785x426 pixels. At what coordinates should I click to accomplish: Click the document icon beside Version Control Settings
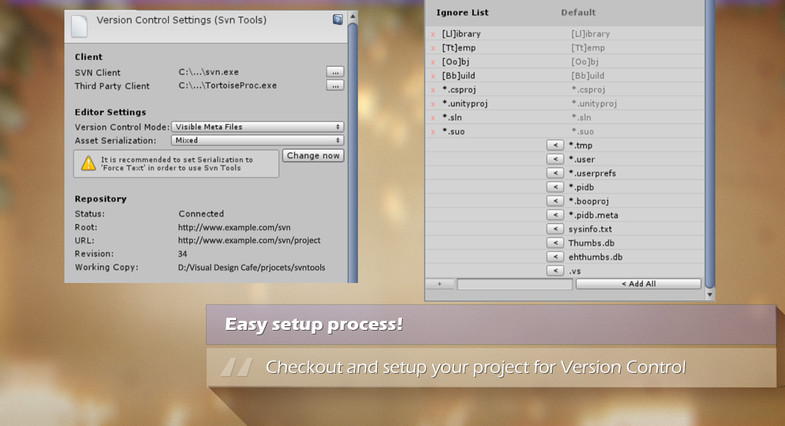pyautogui.click(x=79, y=26)
